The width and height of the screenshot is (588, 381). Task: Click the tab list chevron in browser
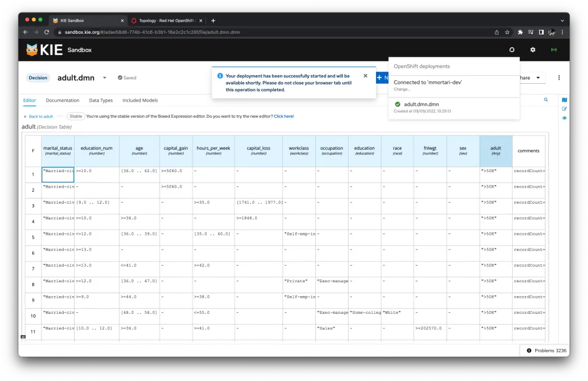[x=562, y=21]
